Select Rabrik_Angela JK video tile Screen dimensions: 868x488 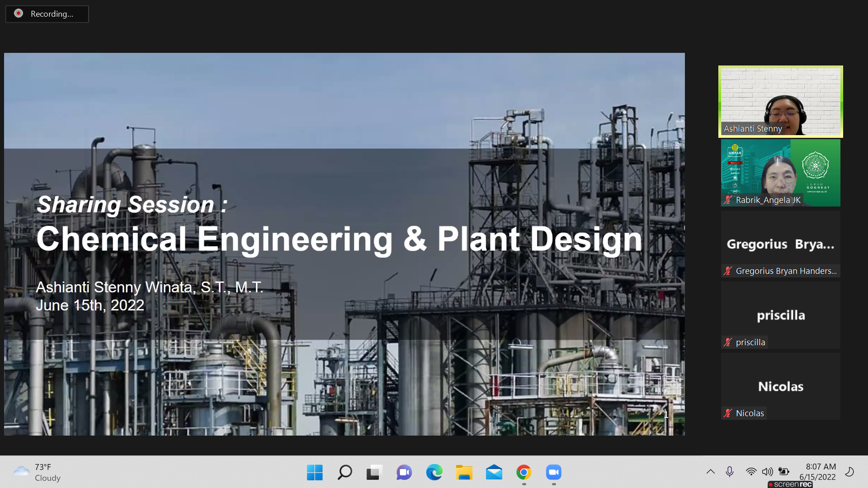coord(780,173)
